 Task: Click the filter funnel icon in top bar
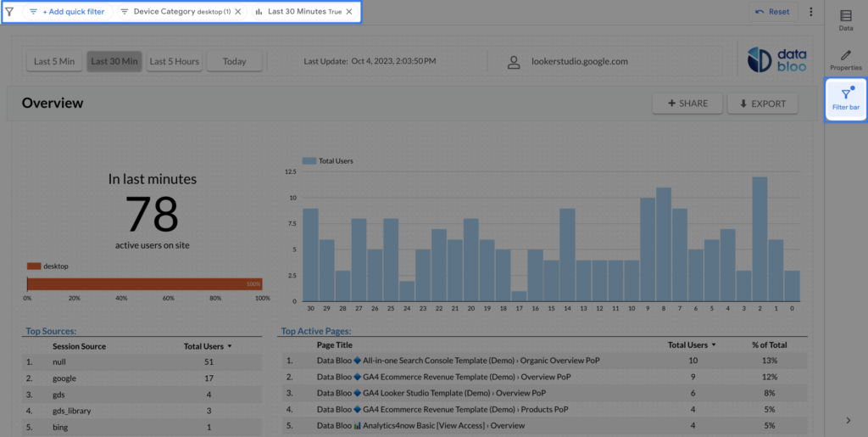point(9,12)
